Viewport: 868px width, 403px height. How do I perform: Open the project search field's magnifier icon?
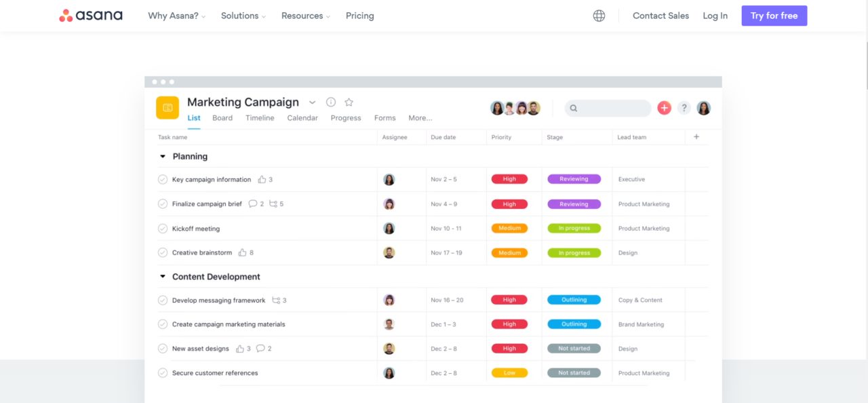pos(573,108)
